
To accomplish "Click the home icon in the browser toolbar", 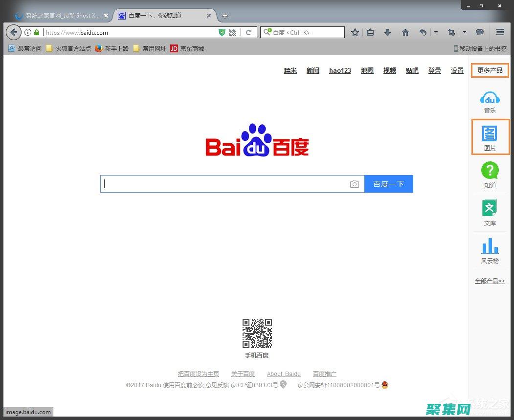I will [x=405, y=32].
